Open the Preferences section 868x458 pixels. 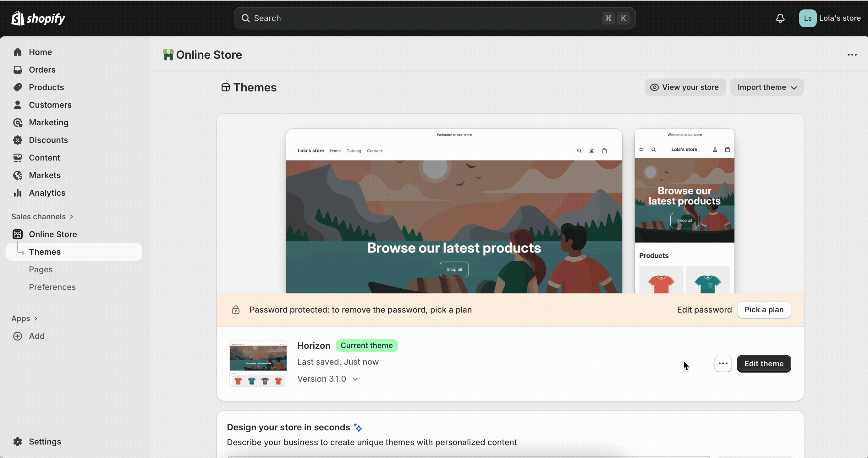[52, 287]
